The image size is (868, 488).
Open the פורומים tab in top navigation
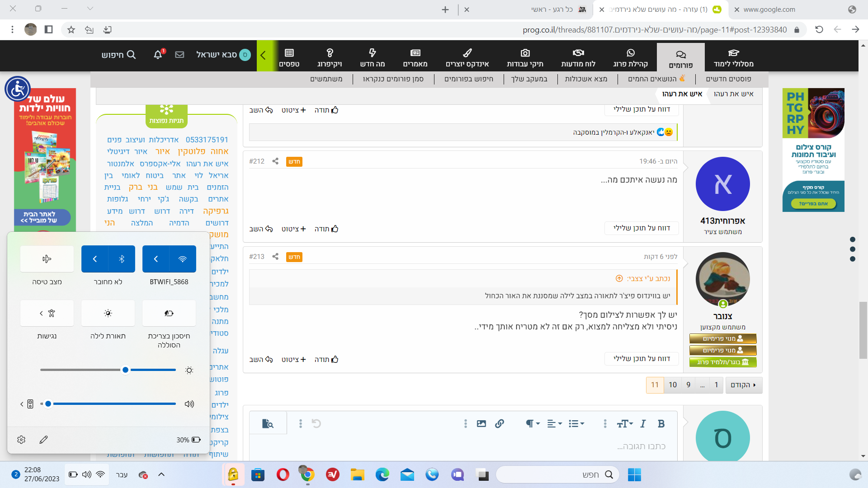(680, 58)
